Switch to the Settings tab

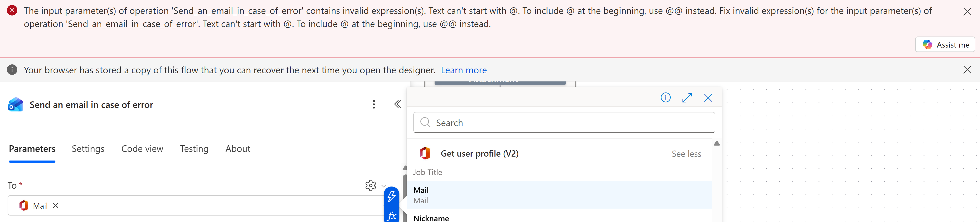pos(88,148)
